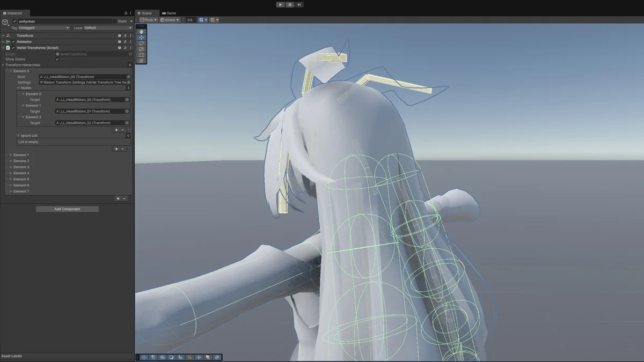Disable the Animator component checkbox

pyautogui.click(x=13, y=42)
